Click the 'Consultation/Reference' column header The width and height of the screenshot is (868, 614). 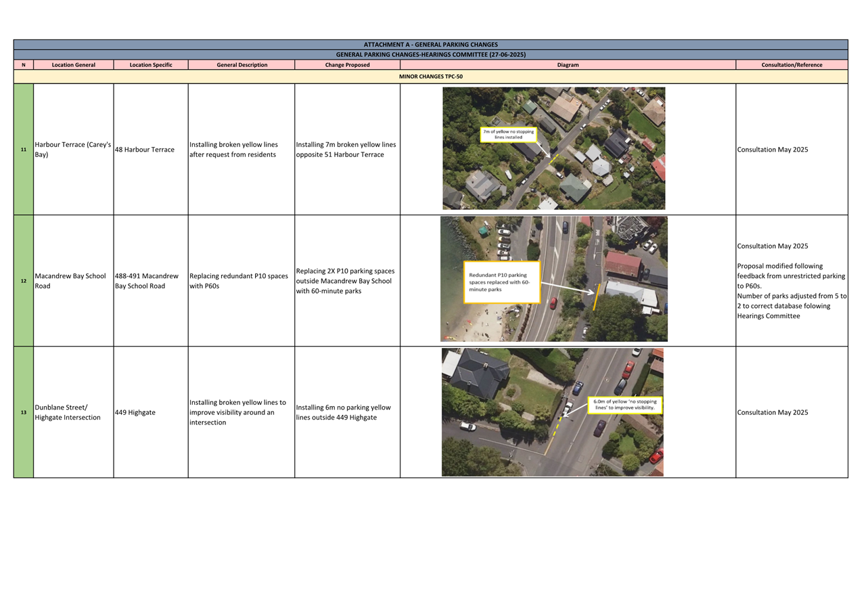coord(792,65)
